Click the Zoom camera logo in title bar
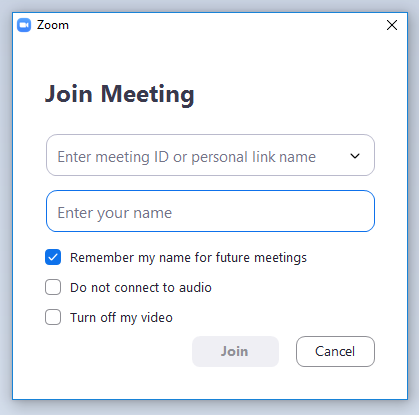Screen dimensions: 419x415 tap(24, 25)
